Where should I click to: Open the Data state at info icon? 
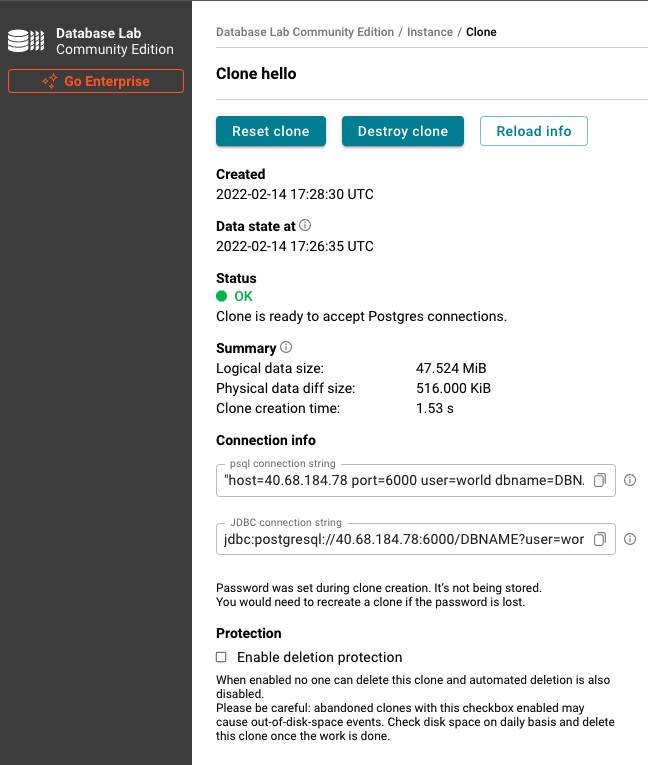305,225
